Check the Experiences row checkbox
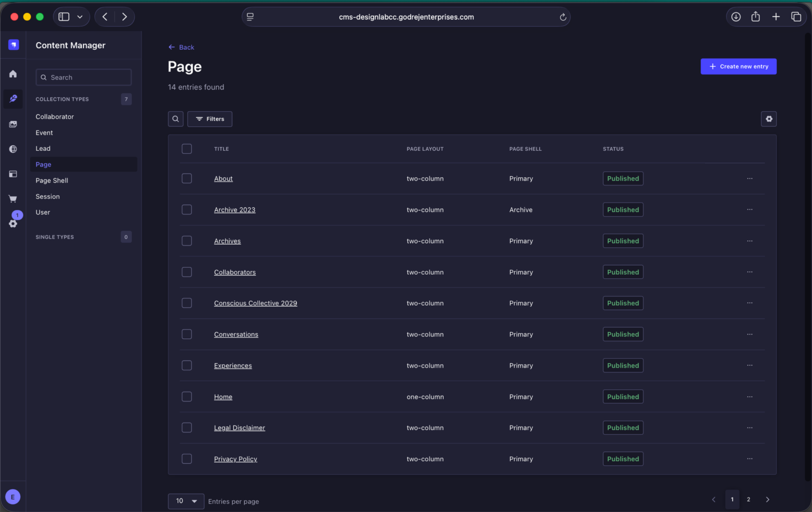Image resolution: width=812 pixels, height=512 pixels. pyautogui.click(x=186, y=365)
